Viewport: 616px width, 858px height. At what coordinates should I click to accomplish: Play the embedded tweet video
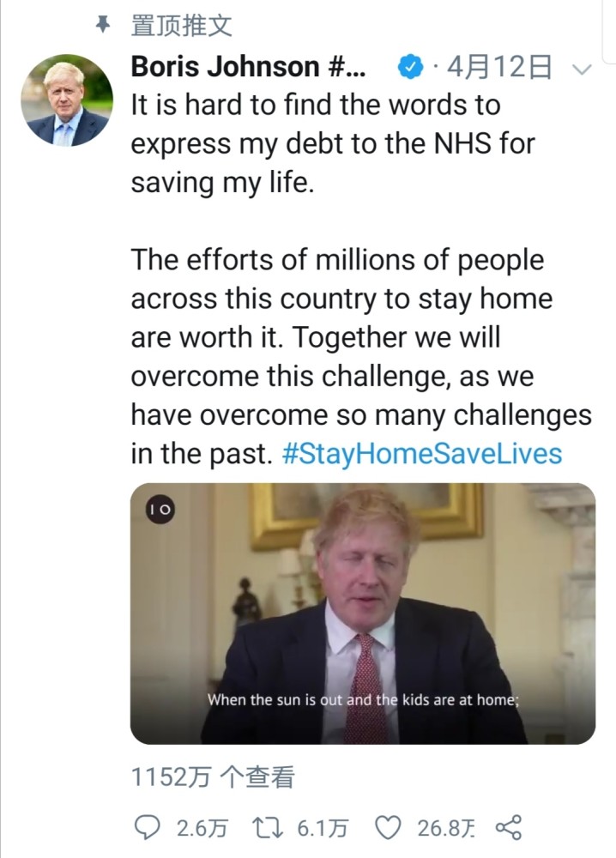[362, 613]
